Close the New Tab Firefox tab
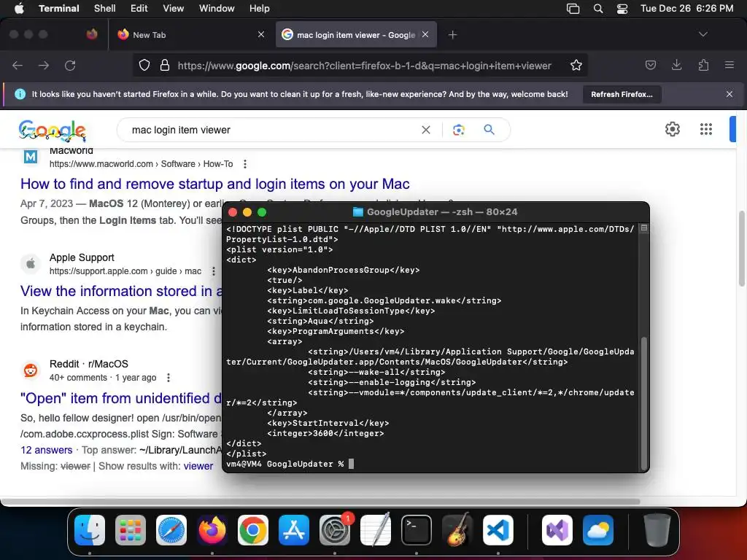747x560 pixels. [x=261, y=34]
